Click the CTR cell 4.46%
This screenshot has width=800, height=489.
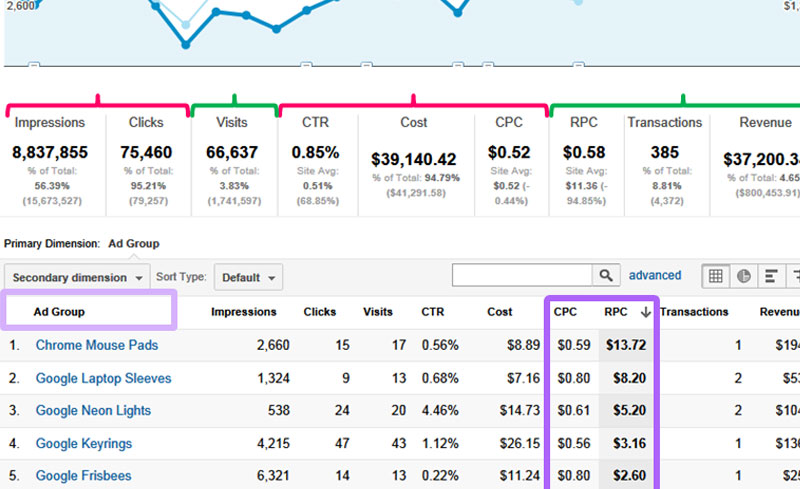point(440,410)
